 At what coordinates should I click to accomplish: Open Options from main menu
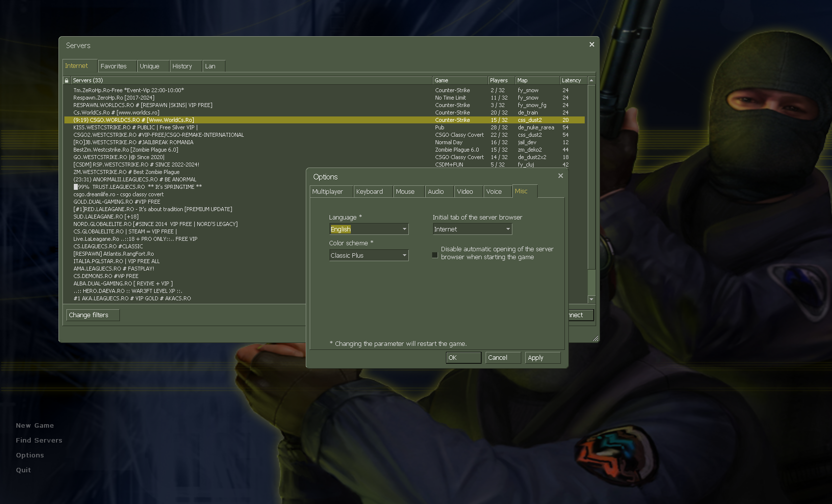pyautogui.click(x=30, y=455)
